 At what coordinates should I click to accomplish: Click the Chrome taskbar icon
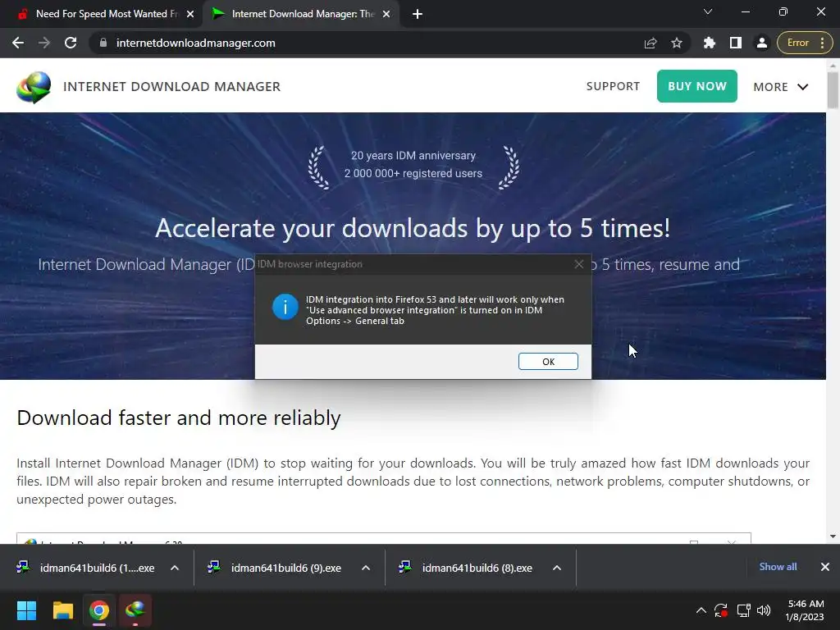(x=99, y=610)
